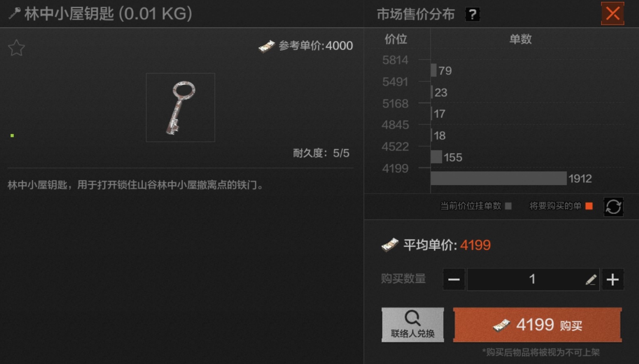Select the 23 orders price bar

coord(432,92)
